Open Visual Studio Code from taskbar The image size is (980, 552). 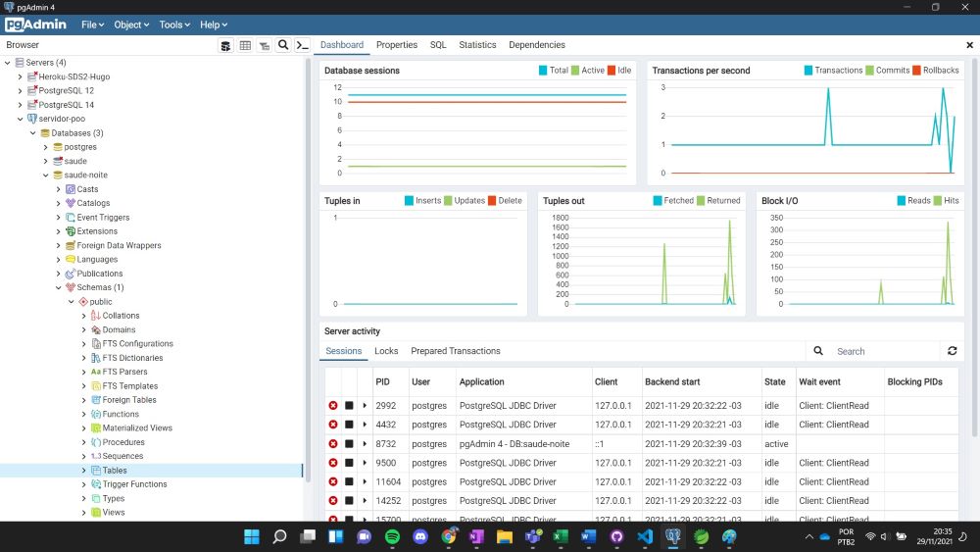click(x=645, y=536)
